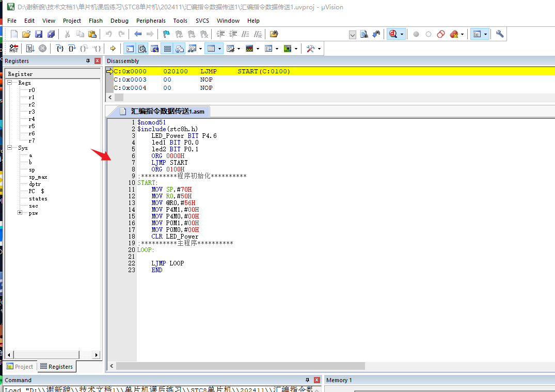Image resolution: width=555 pixels, height=392 pixels.
Task: Toggle Start/Stop Debug Session button
Action: click(x=393, y=34)
